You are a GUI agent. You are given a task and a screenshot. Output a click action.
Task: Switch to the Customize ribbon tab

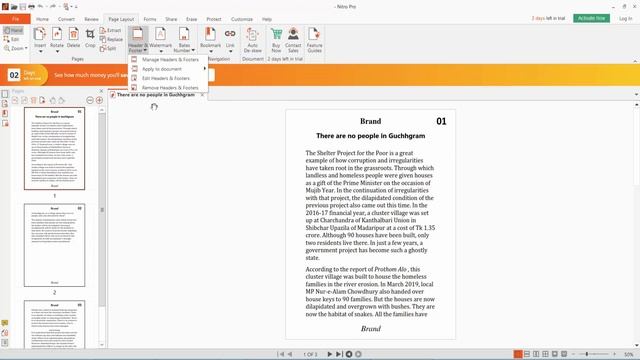point(242,19)
